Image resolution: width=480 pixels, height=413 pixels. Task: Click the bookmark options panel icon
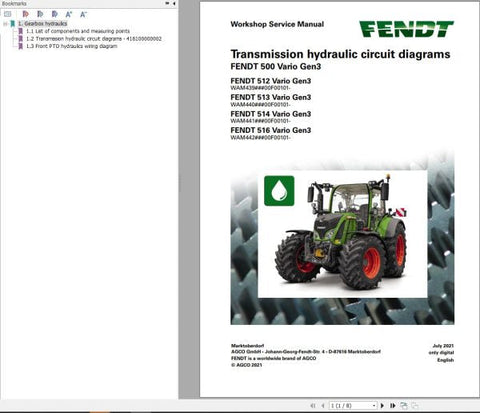click(x=7, y=14)
